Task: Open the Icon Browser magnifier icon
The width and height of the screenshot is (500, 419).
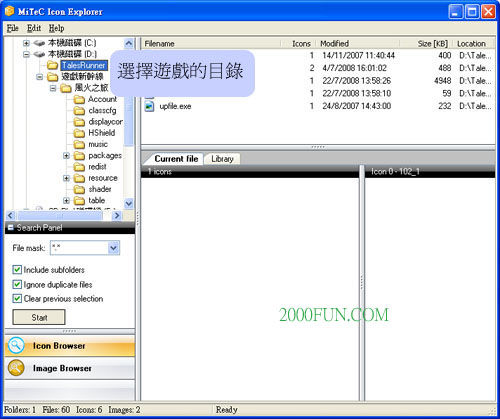Action: (x=16, y=345)
